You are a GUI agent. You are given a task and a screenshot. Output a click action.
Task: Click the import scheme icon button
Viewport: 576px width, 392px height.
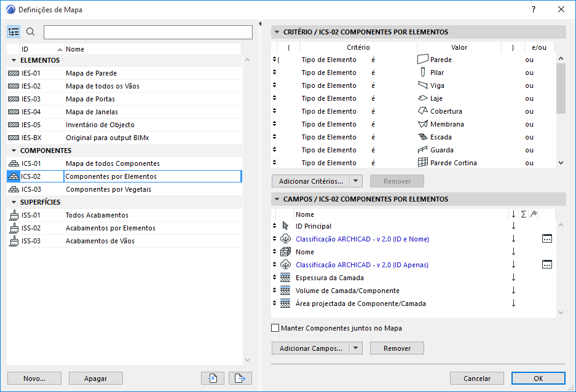pyautogui.click(x=212, y=378)
